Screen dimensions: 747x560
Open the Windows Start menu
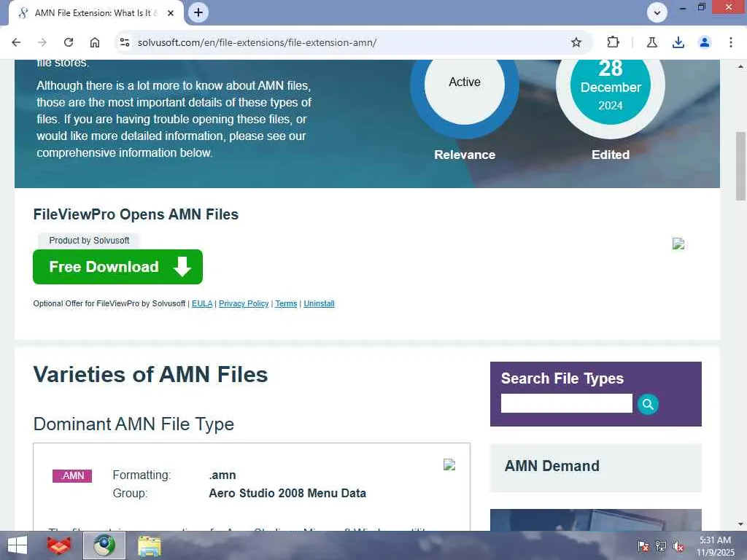click(x=18, y=545)
